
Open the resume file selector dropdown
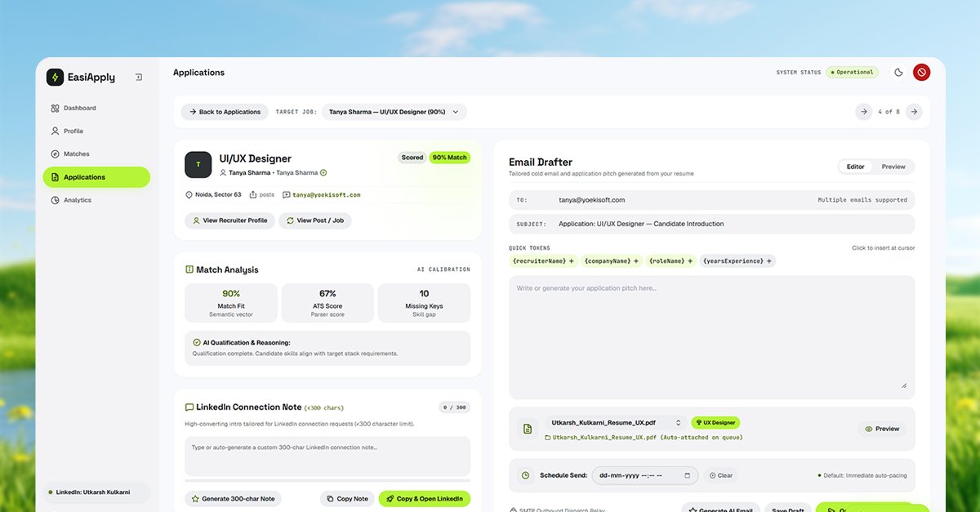tap(616, 422)
